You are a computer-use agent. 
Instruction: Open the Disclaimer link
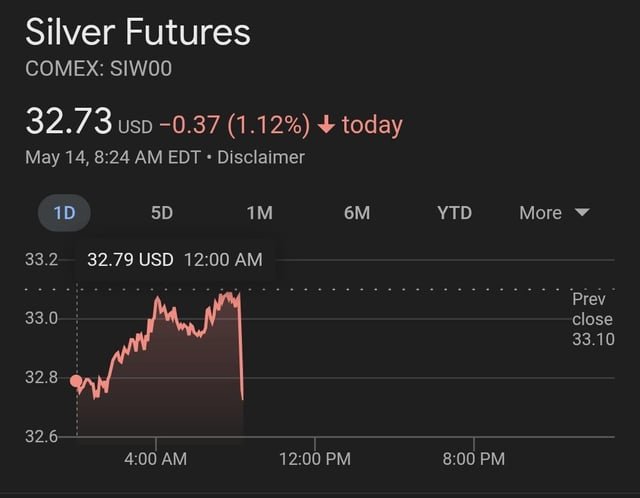coord(260,157)
